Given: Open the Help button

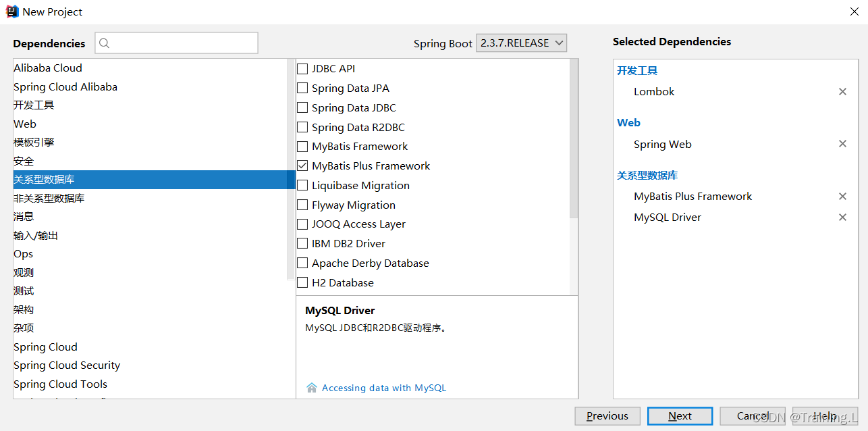Looking at the screenshot, I should pos(825,416).
